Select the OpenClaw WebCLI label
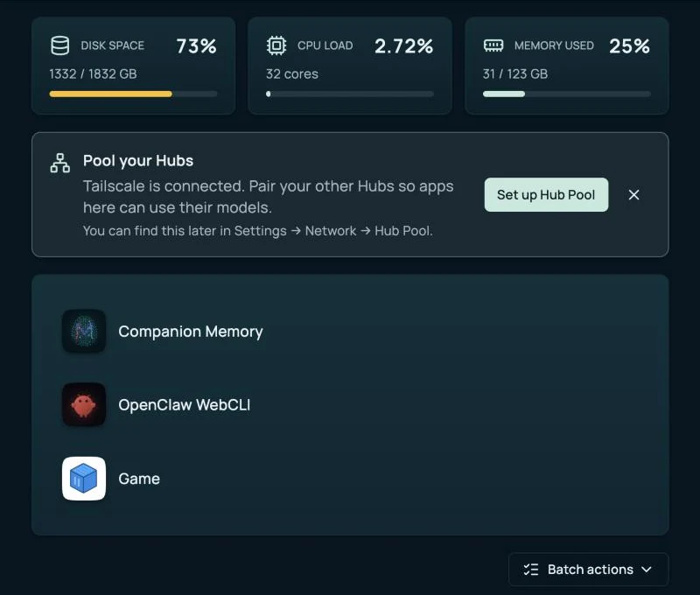Viewport: 700px width, 595px height. pos(185,405)
